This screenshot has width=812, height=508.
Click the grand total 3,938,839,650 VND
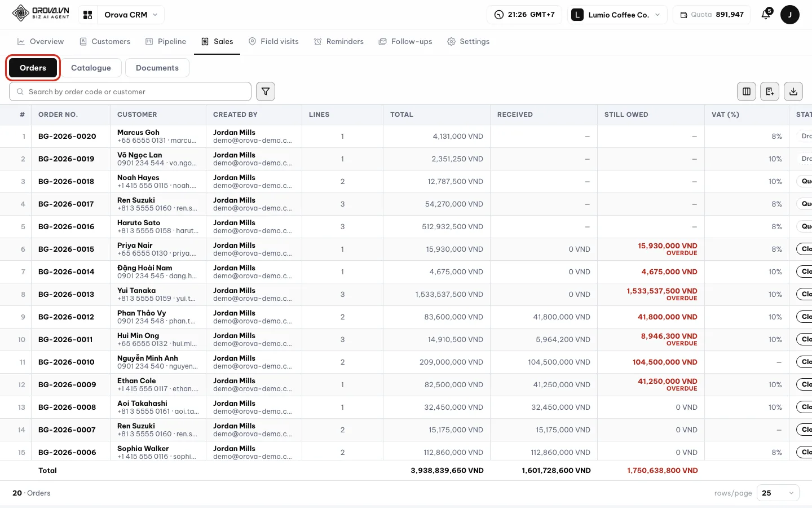447,471
